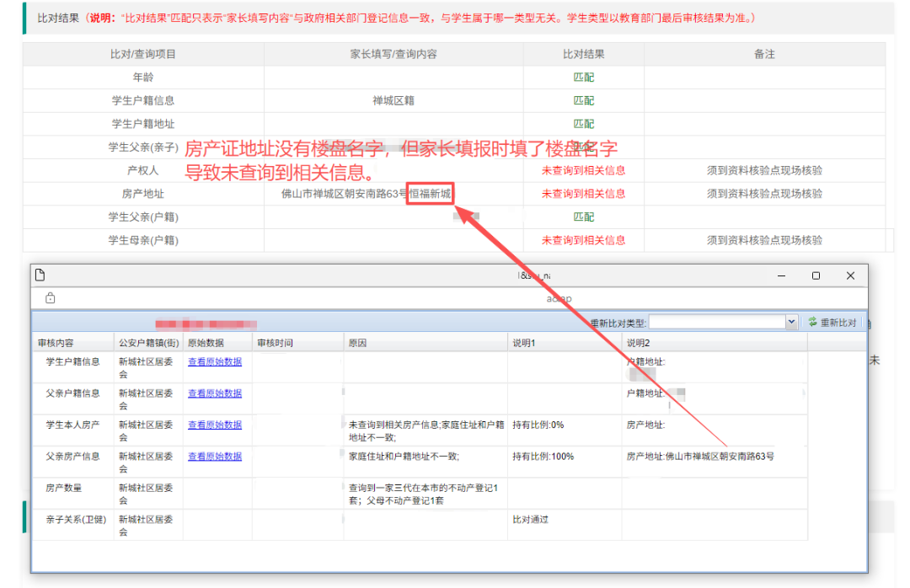Click 匹配 result in 学生父亲(户籍) row
910x588 pixels.
point(583,216)
